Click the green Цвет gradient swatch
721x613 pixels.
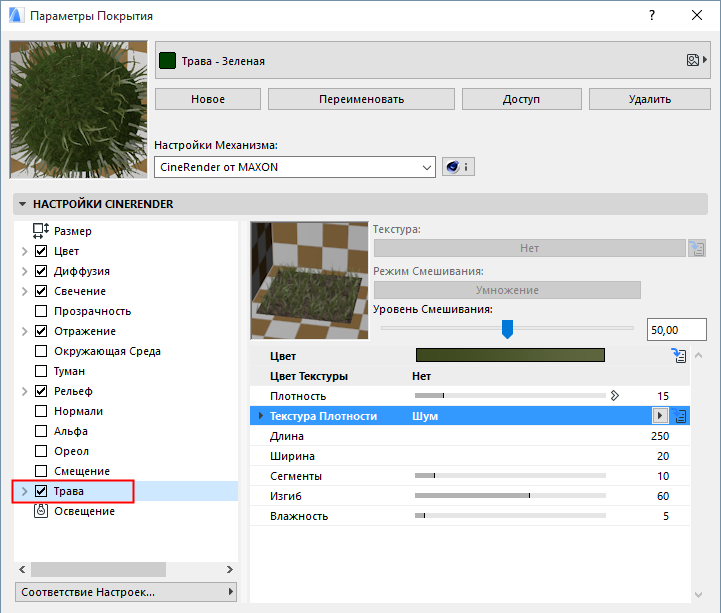tap(510, 355)
